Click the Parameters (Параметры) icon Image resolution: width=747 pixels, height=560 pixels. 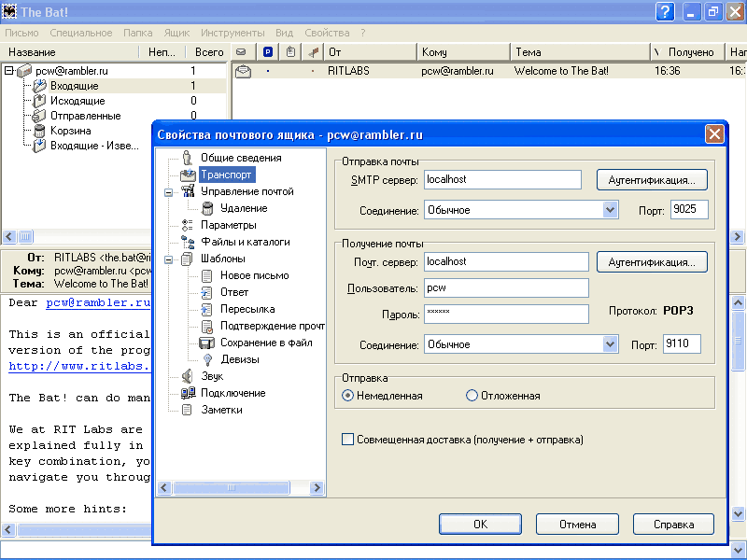point(188,225)
